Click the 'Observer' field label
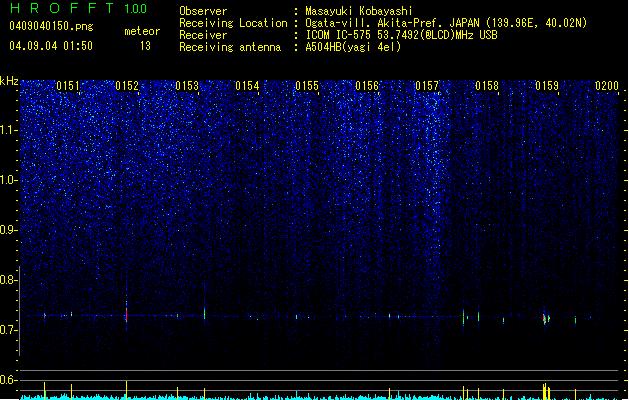The width and height of the screenshot is (629, 400). [x=203, y=11]
